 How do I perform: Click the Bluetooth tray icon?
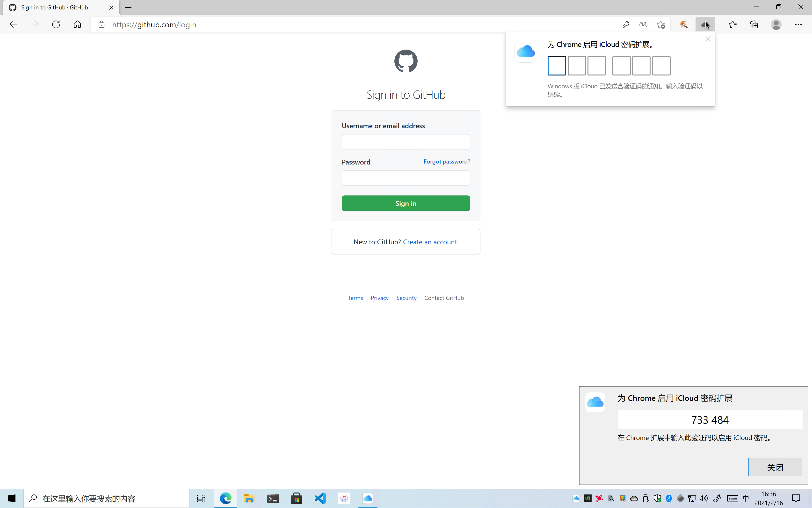(x=669, y=499)
